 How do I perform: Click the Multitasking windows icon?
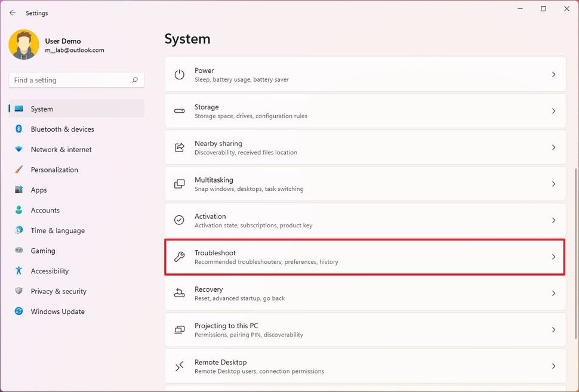(x=179, y=183)
